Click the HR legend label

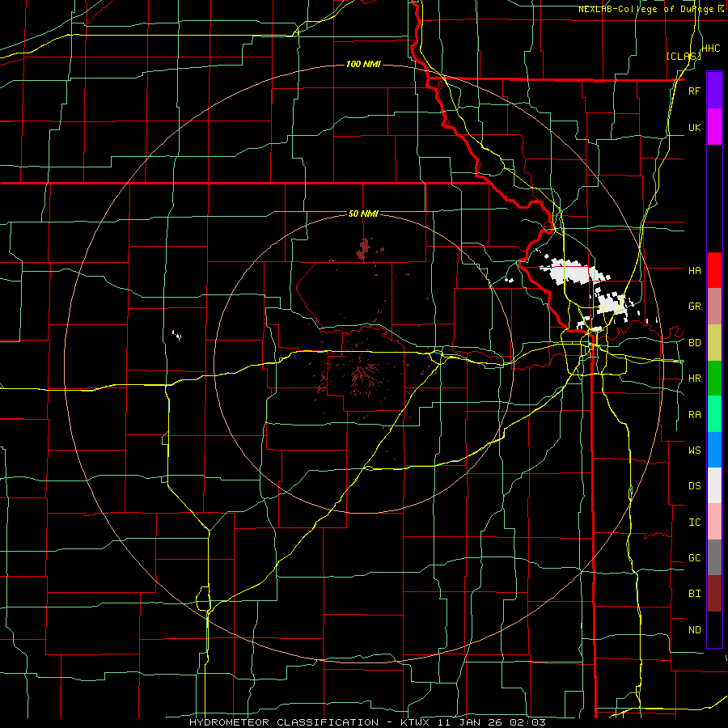click(694, 379)
